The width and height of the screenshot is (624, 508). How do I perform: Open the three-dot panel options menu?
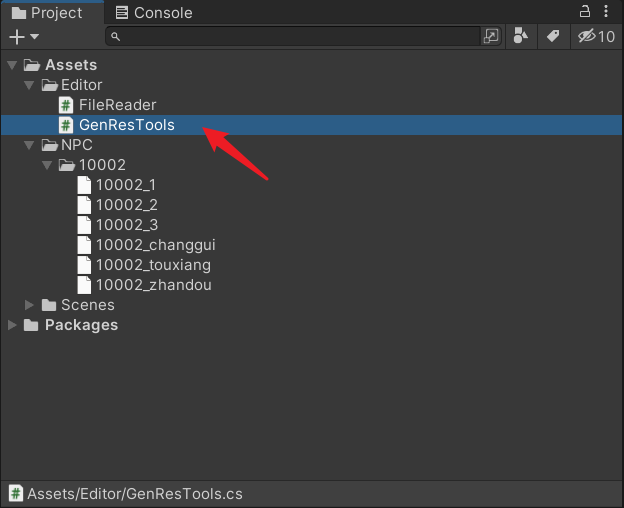tap(606, 11)
